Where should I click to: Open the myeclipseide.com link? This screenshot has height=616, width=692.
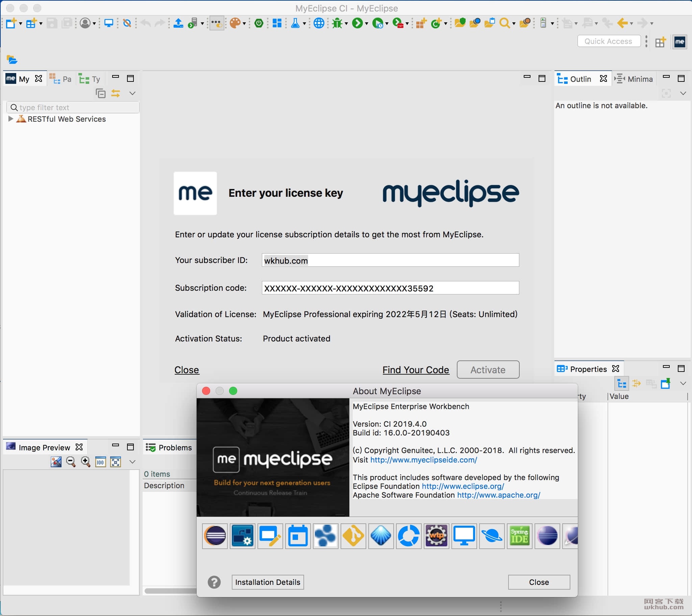point(423,460)
